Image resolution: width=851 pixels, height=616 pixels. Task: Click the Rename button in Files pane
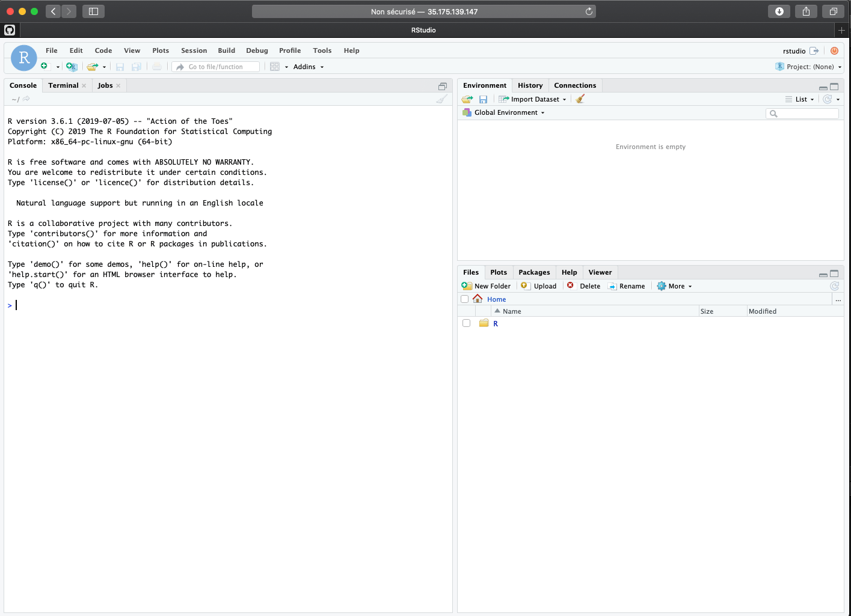(627, 286)
